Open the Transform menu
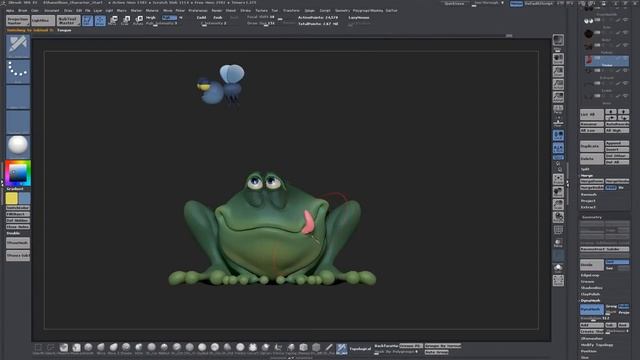The width and height of the screenshot is (640, 360). click(291, 11)
